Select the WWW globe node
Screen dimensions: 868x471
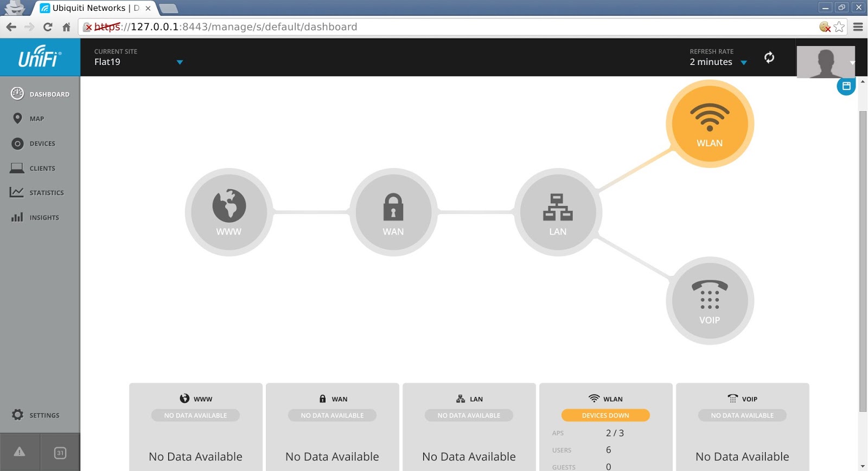[x=229, y=212]
